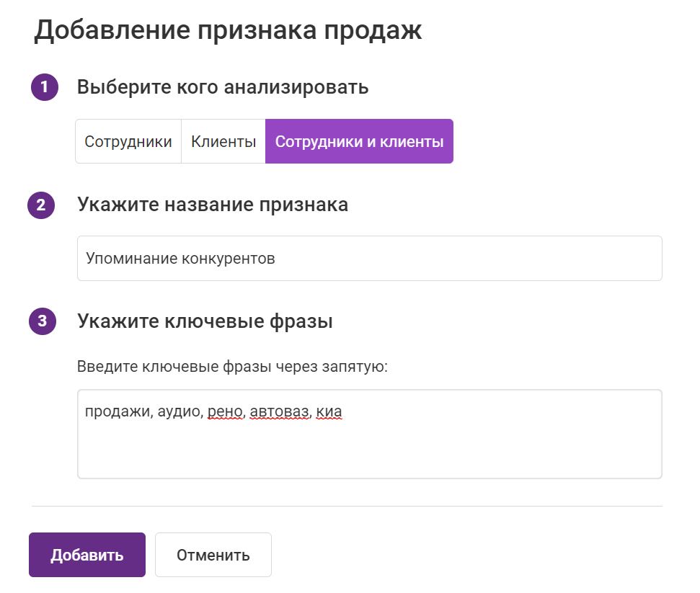This screenshot has height=593, width=700.
Task: Place cursor on the word продажи
Action: pos(114,413)
